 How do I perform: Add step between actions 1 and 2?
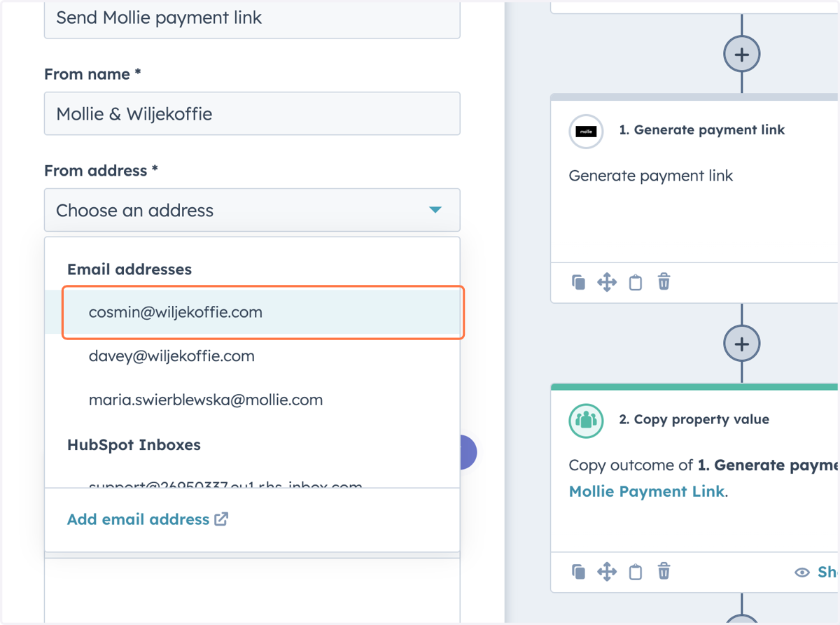click(742, 344)
